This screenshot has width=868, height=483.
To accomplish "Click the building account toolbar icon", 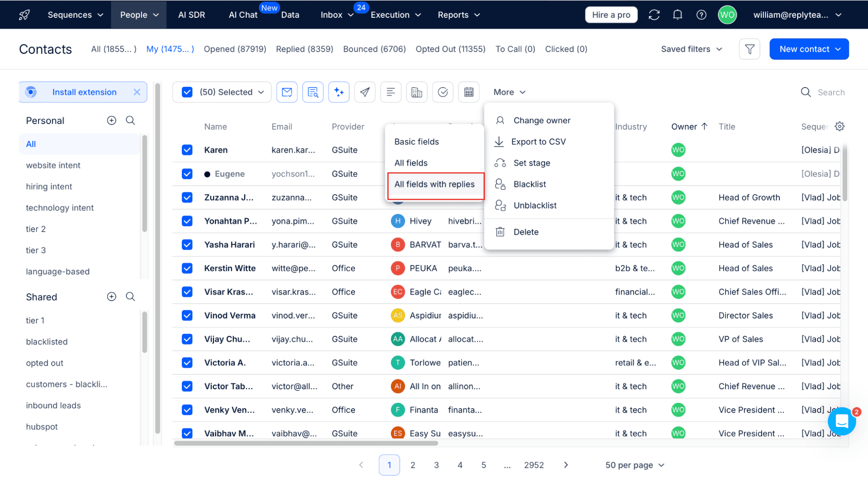I will pyautogui.click(x=417, y=92).
